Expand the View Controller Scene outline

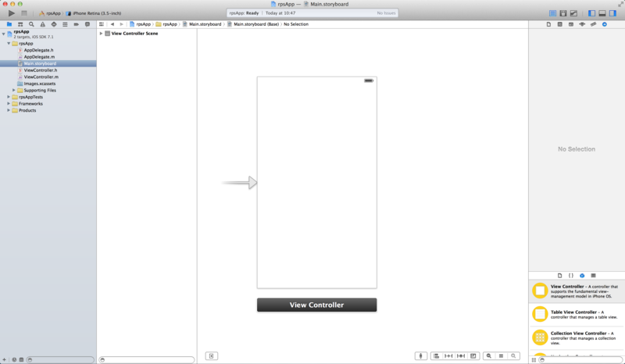click(x=102, y=34)
